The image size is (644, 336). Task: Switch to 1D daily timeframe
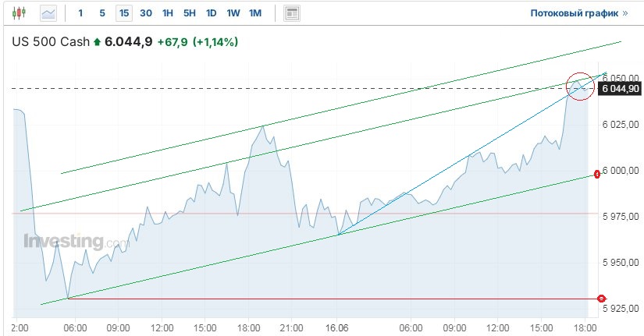(212, 13)
